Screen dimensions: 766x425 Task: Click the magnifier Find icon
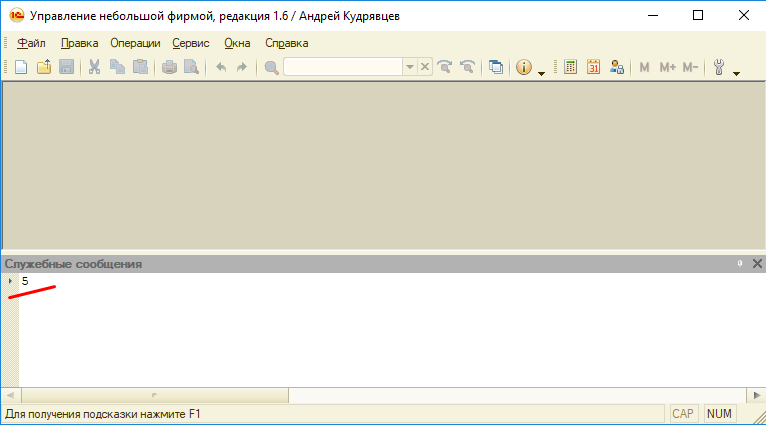tap(271, 67)
